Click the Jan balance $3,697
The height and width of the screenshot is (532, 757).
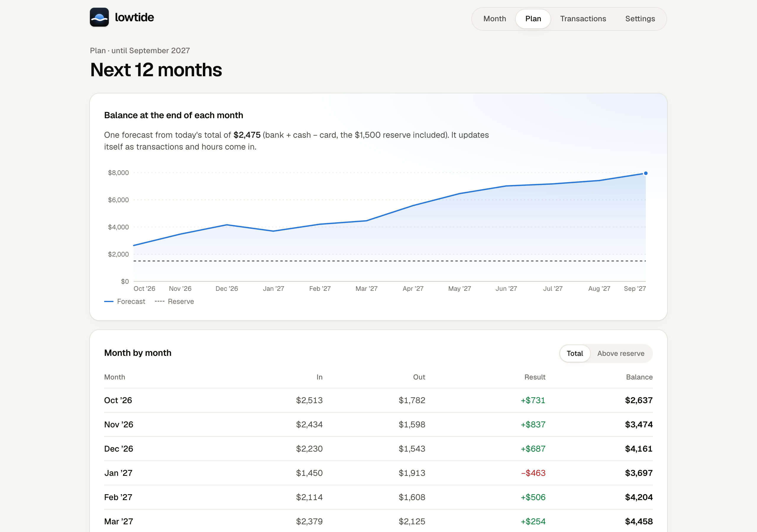click(639, 473)
